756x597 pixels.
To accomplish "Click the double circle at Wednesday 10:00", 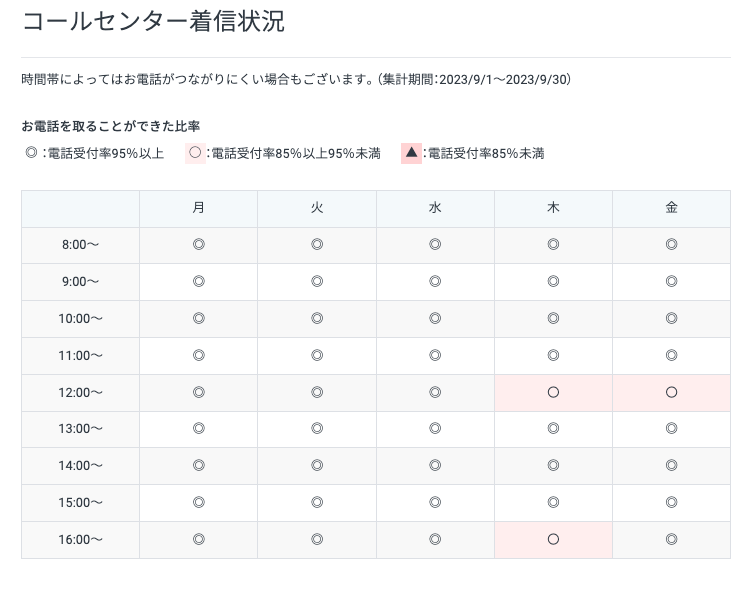I will pyautogui.click(x=435, y=318).
